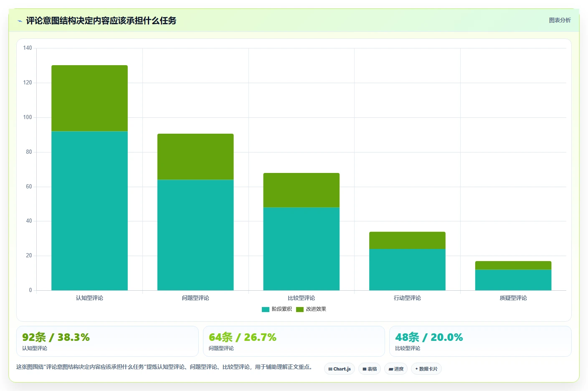The height and width of the screenshot is (391, 588).
Task: Click the teal 阶段累积 legend color box
Action: coord(266,310)
